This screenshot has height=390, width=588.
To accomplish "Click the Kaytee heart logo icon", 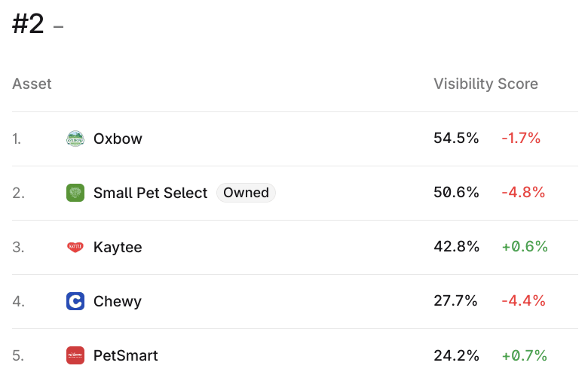I will [75, 247].
